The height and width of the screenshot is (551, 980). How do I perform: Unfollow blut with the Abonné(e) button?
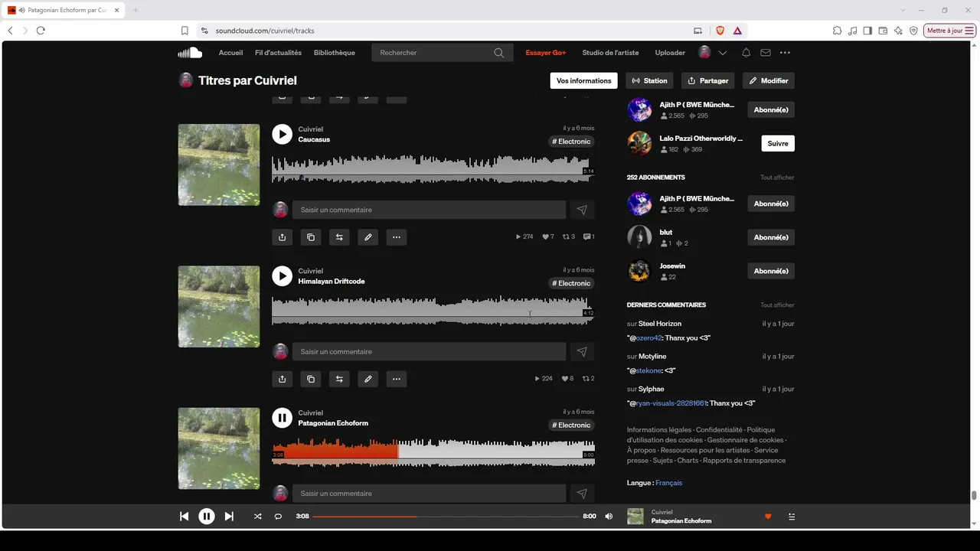771,237
